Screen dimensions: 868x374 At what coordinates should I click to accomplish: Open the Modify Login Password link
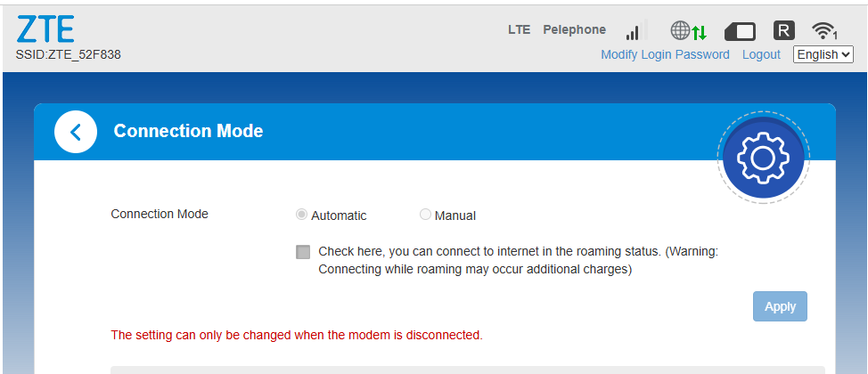pyautogui.click(x=665, y=54)
